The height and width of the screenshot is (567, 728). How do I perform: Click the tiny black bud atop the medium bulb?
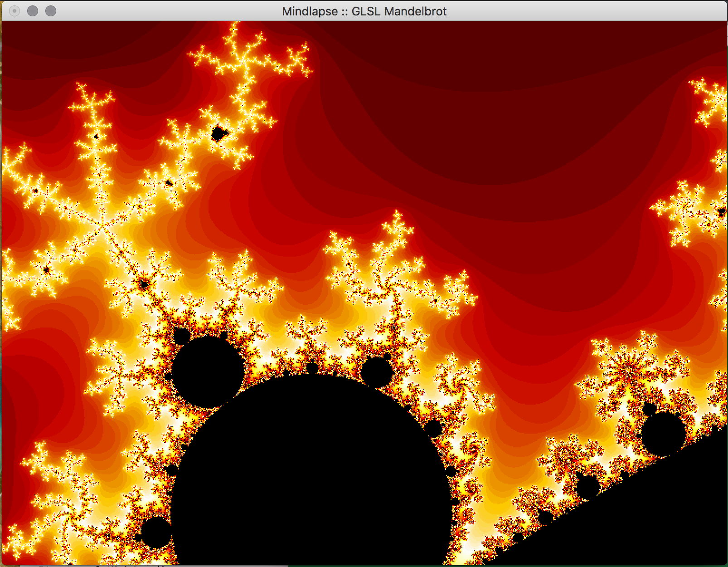coord(182,336)
